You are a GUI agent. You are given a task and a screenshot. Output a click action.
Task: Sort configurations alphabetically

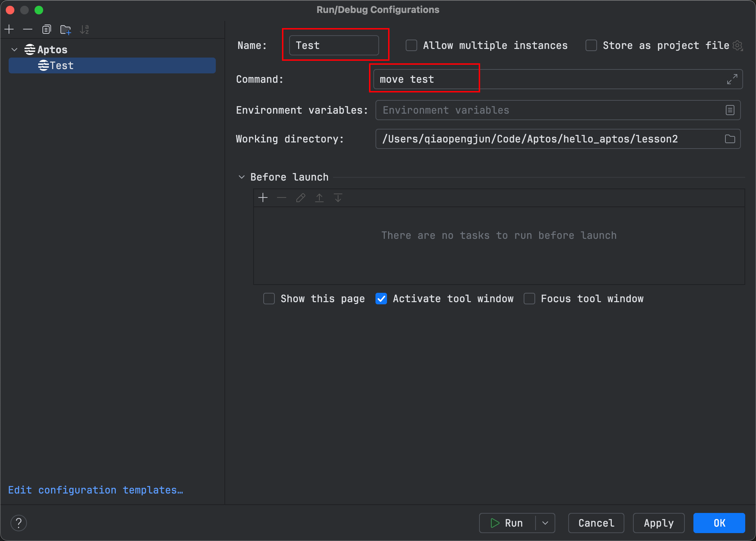tap(85, 29)
